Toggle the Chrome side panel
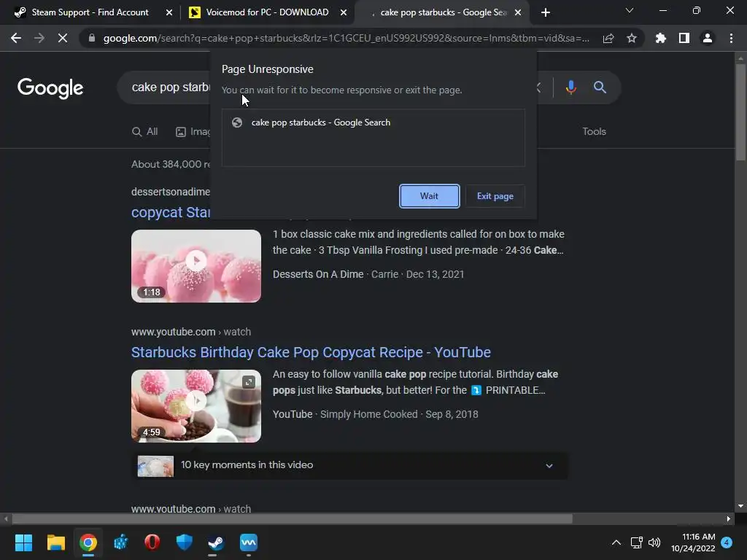 (x=684, y=38)
